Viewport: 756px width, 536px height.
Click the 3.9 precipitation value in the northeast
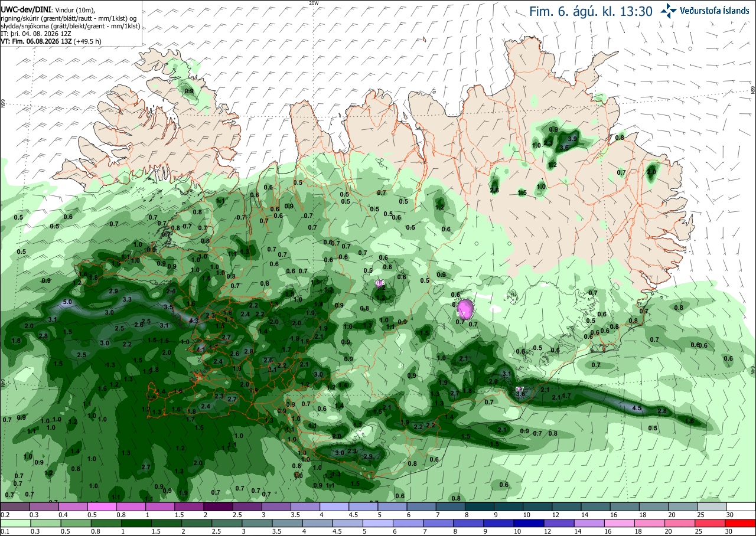572,139
